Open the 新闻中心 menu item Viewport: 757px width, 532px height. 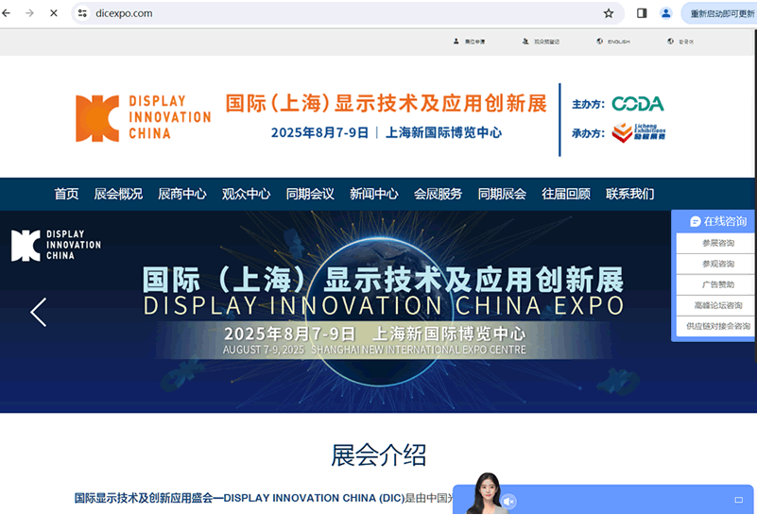coord(373,194)
